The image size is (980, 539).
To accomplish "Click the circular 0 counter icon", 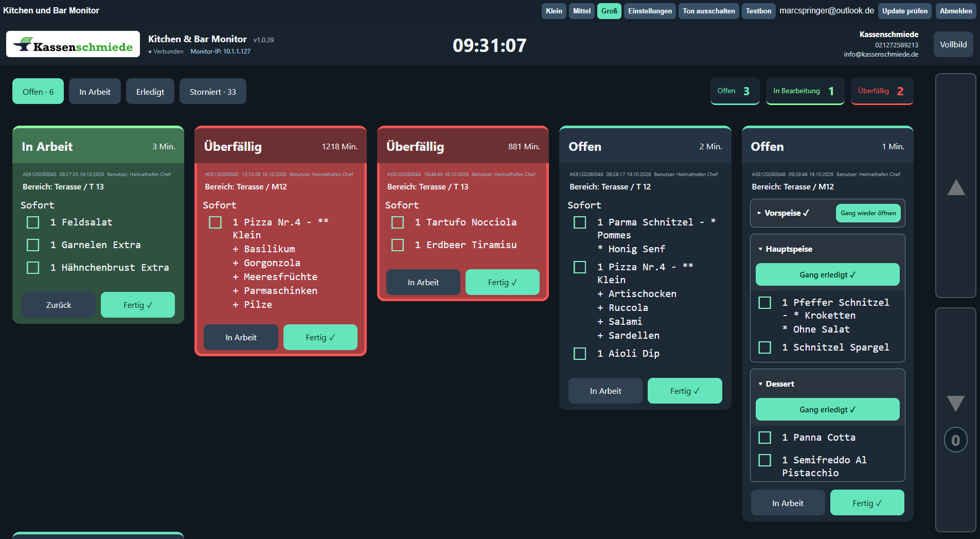I will click(x=956, y=440).
